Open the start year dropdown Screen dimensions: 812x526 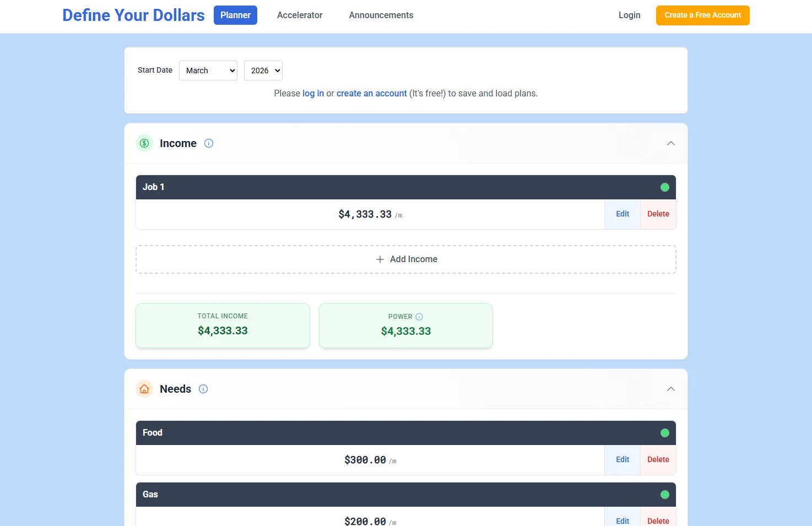tap(263, 71)
